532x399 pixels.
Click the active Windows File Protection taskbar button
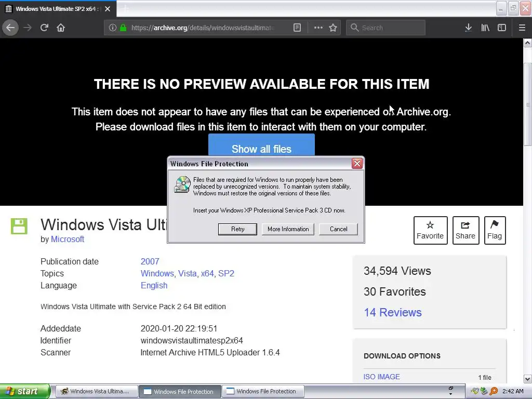point(180,391)
